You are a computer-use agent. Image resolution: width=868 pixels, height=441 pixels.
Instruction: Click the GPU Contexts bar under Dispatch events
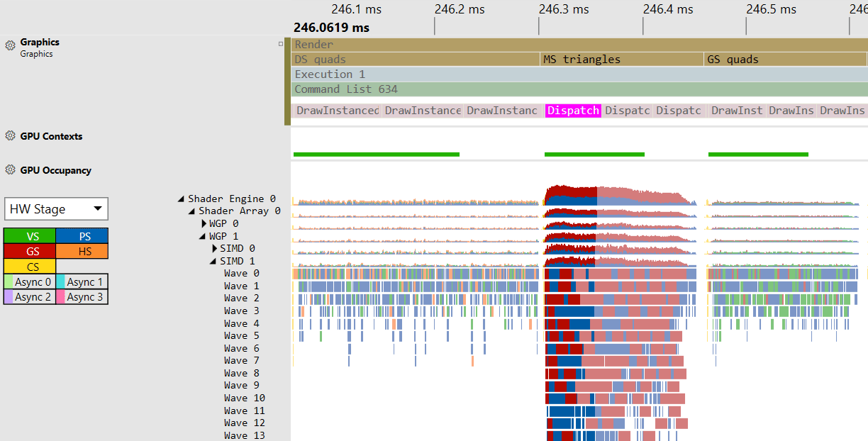click(594, 154)
